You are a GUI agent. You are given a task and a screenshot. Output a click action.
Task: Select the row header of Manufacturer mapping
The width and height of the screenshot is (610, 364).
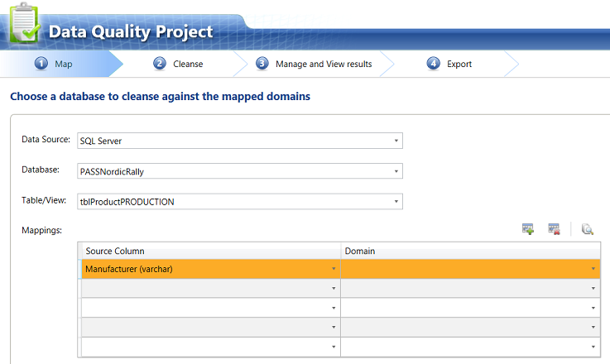point(80,269)
